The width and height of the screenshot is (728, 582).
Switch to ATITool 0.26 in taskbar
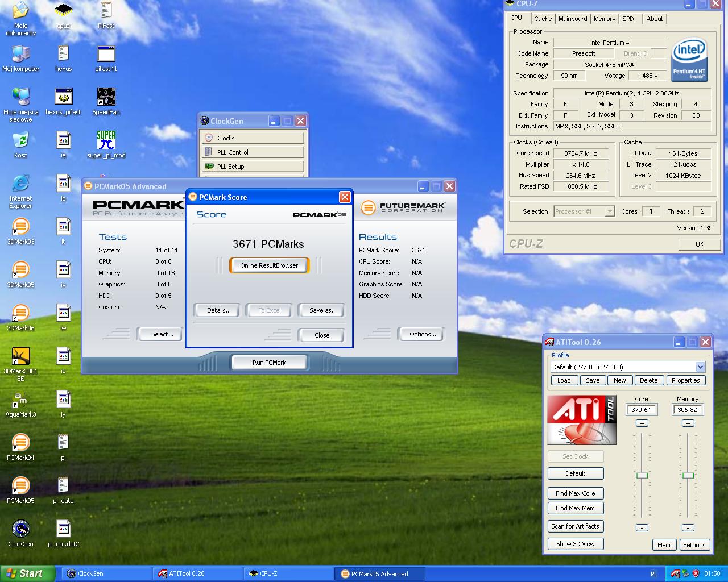[x=197, y=574]
